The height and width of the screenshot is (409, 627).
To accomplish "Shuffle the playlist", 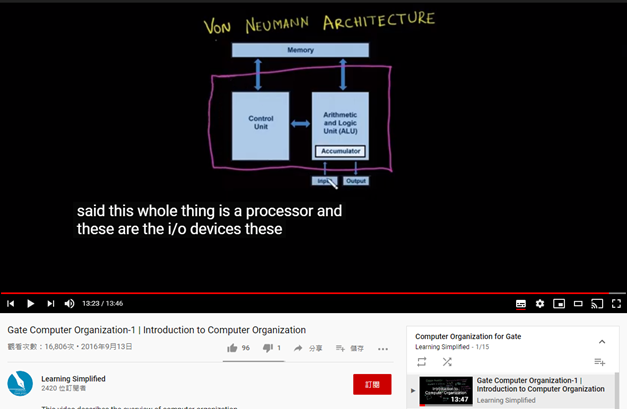I will click(447, 362).
